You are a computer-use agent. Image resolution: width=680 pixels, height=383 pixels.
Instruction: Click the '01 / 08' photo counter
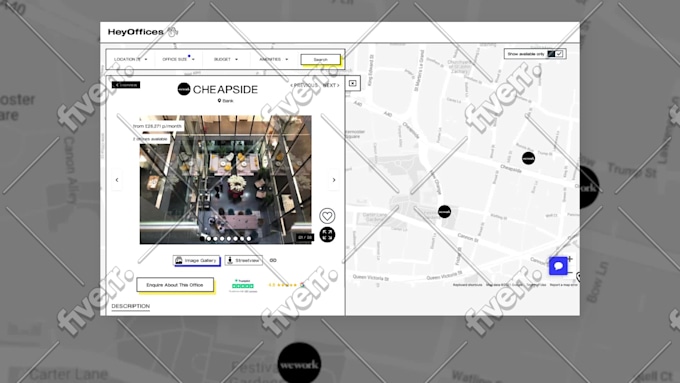[305, 237]
